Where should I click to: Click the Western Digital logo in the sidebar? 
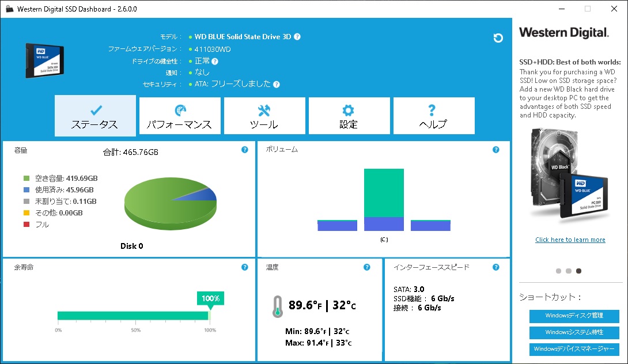(x=564, y=33)
